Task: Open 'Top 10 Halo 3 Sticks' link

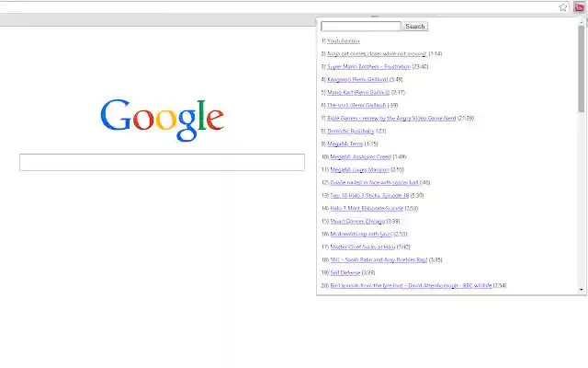Action: coord(369,195)
